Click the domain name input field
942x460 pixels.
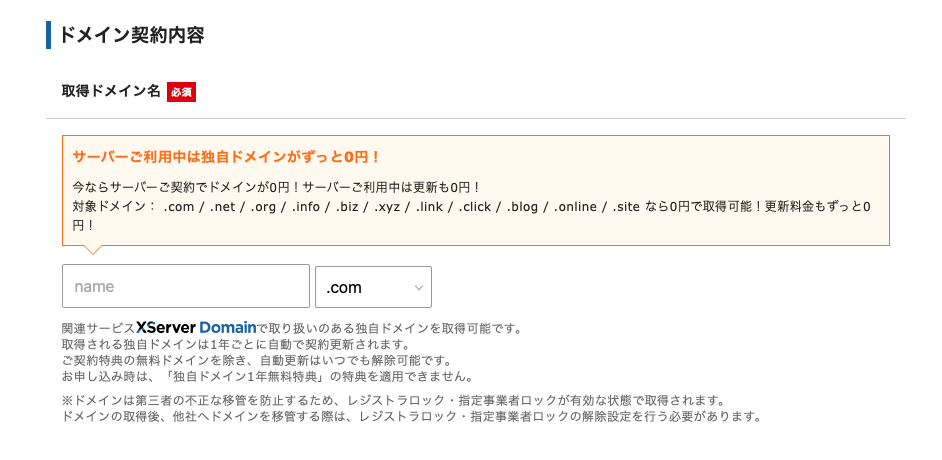(x=186, y=287)
